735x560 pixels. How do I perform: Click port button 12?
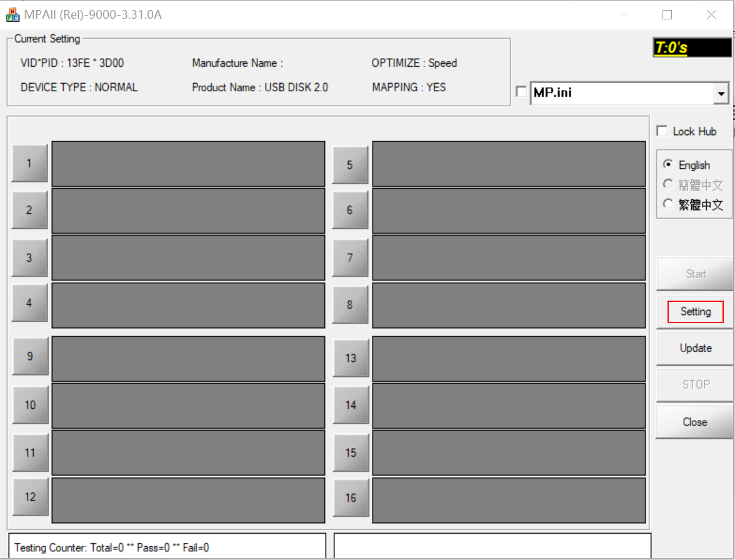click(29, 497)
